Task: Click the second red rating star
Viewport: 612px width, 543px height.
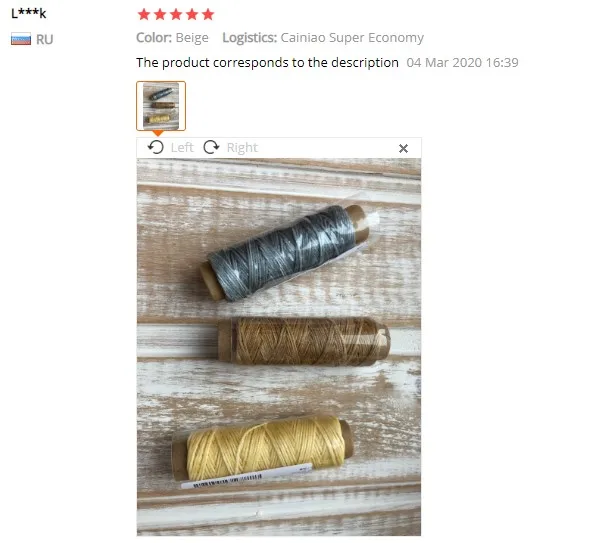Action: click(x=160, y=14)
